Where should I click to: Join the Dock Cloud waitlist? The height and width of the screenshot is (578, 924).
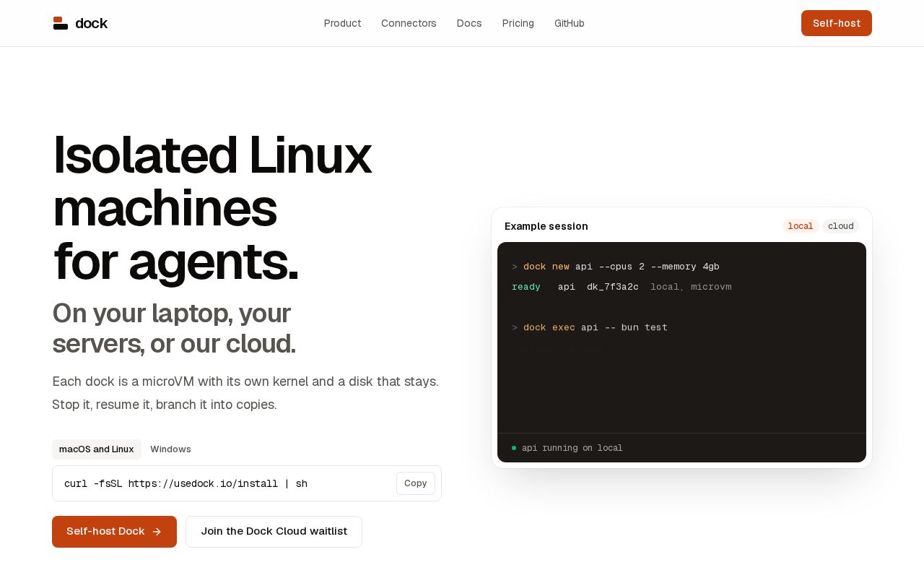[x=274, y=532]
